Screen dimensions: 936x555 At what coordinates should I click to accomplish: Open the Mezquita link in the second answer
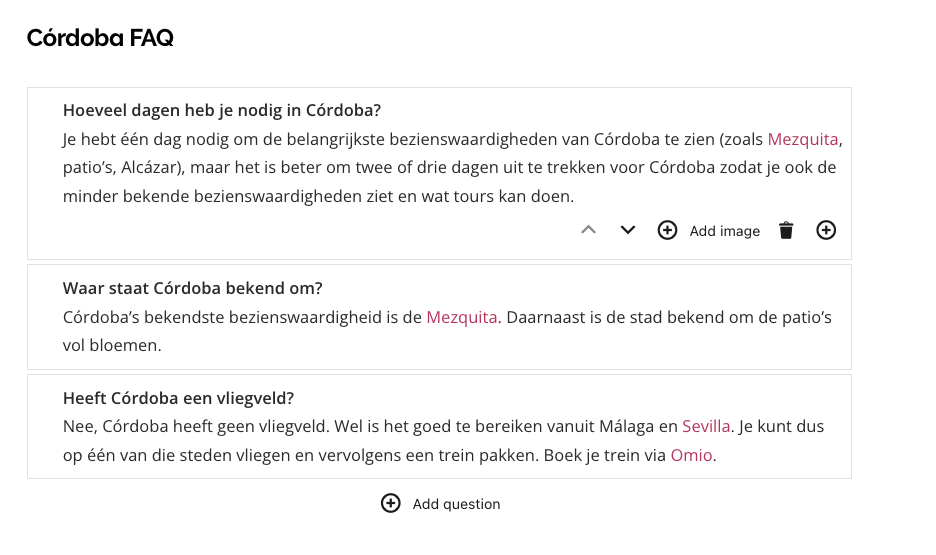(x=461, y=317)
